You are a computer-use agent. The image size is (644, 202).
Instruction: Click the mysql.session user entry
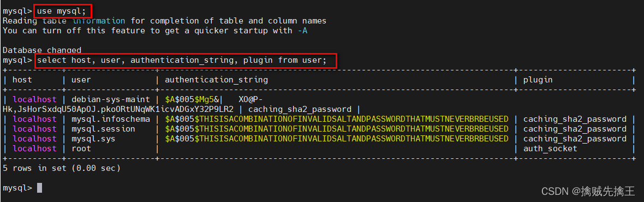coord(104,129)
